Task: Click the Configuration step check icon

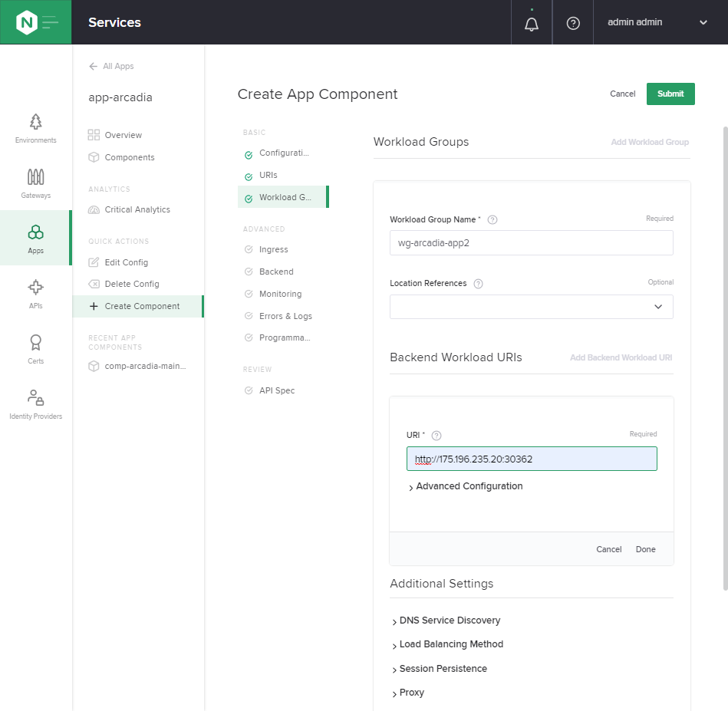Action: coord(249,155)
